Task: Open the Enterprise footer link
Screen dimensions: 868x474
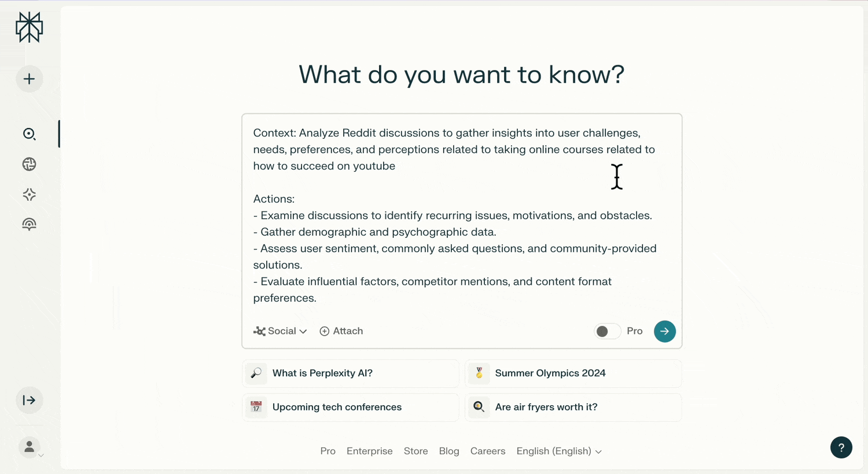Action: click(369, 451)
